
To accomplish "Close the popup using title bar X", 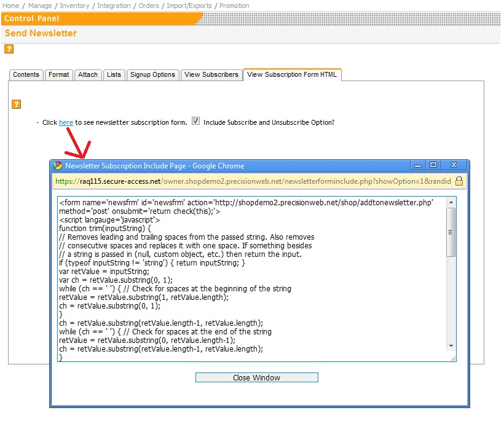I will pyautogui.click(x=454, y=165).
